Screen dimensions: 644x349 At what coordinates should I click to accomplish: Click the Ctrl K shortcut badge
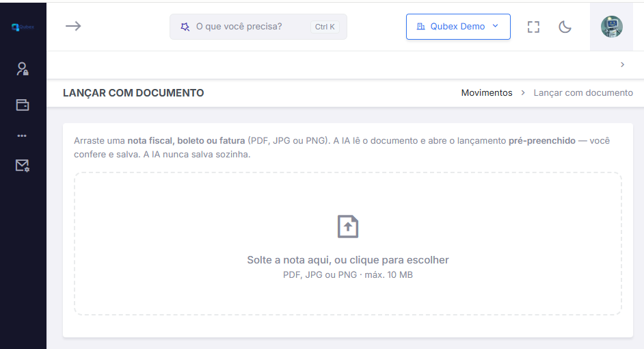coord(325,27)
